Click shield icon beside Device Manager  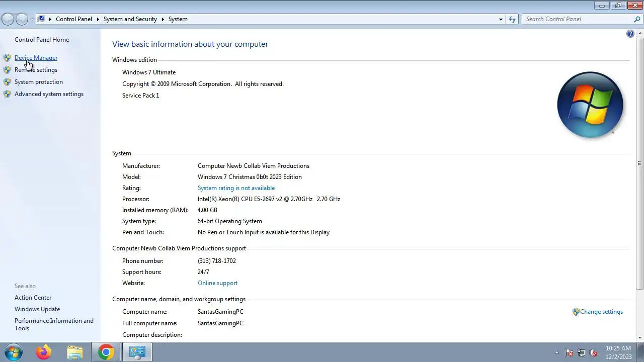pos(7,58)
